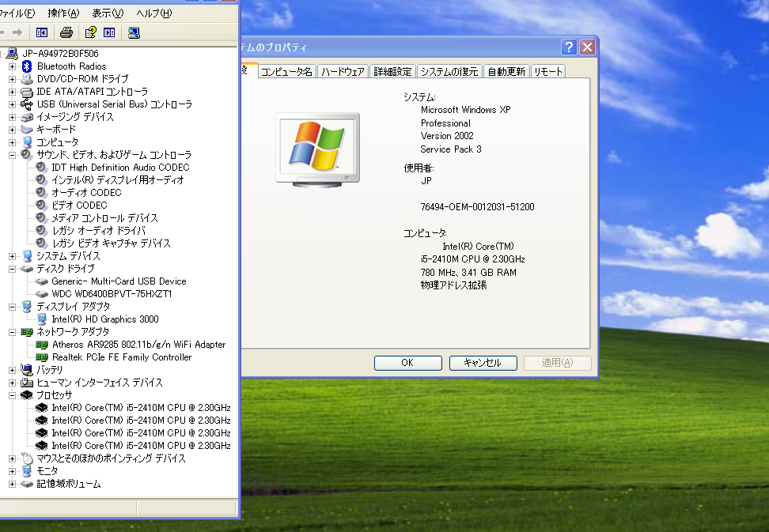Image resolution: width=769 pixels, height=532 pixels.
Task: Switch to the 自動更新 tab
Action: (x=506, y=71)
